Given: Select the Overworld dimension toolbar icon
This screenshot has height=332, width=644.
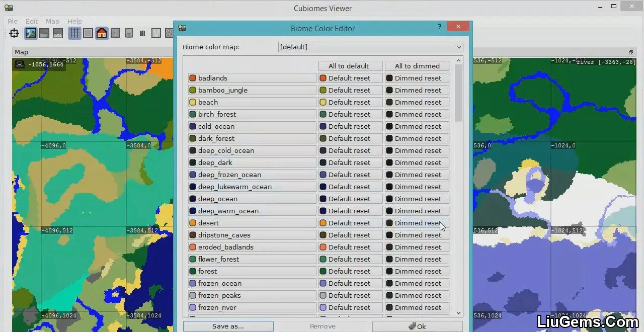Looking at the screenshot, I should click(31, 34).
